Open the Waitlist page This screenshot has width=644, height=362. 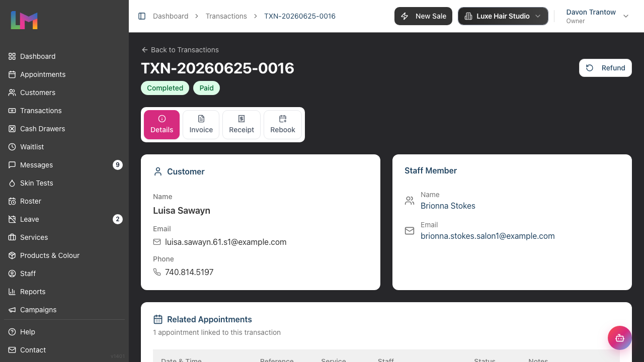tap(64, 147)
